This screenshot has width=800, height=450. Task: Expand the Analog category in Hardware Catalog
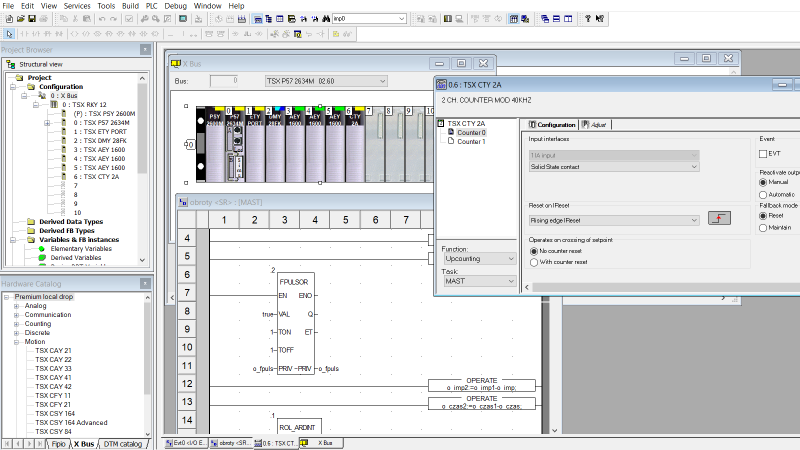pyautogui.click(x=16, y=306)
